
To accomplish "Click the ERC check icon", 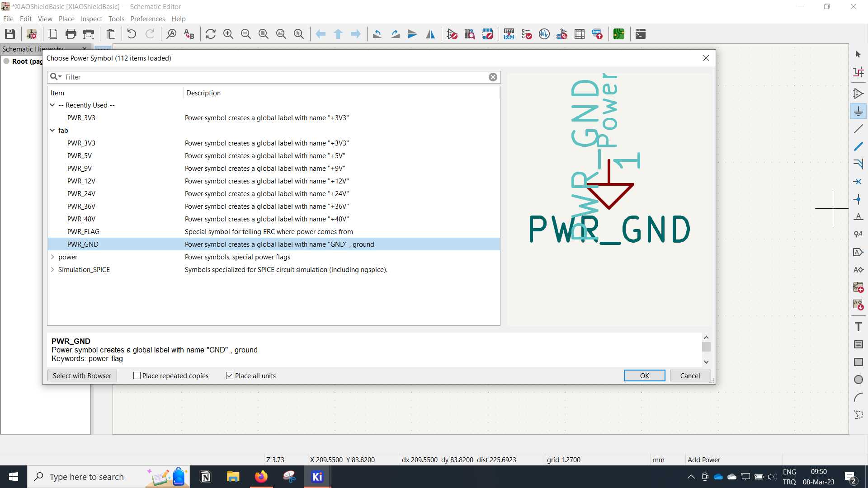I will (x=525, y=34).
